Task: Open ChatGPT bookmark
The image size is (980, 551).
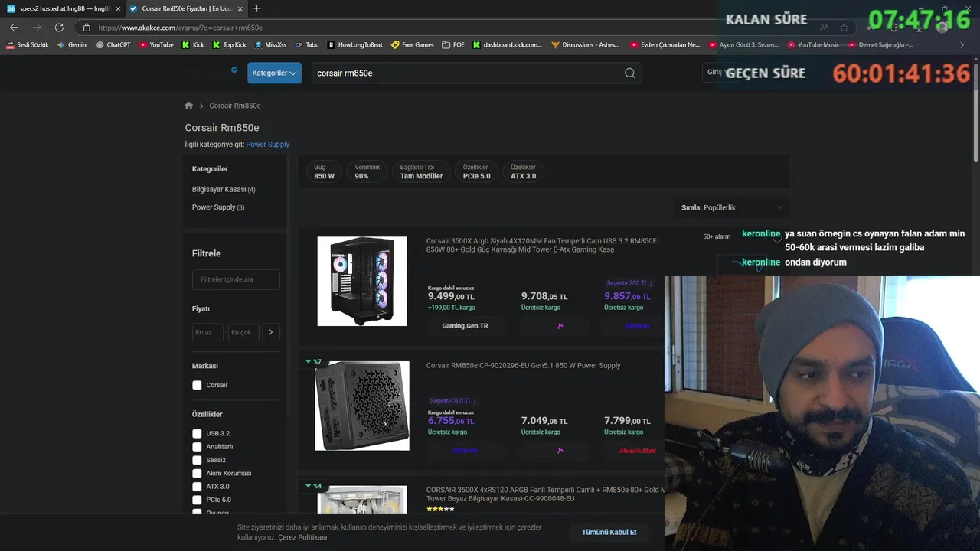Action: click(x=113, y=45)
